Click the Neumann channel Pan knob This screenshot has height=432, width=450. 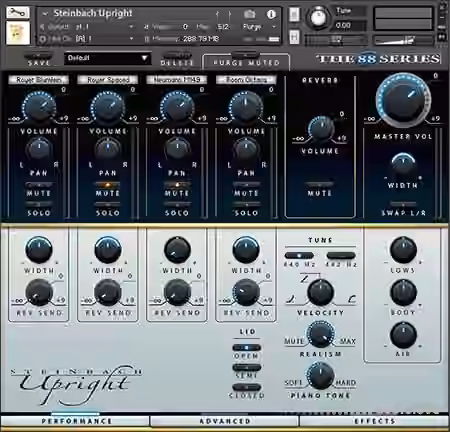click(177, 149)
